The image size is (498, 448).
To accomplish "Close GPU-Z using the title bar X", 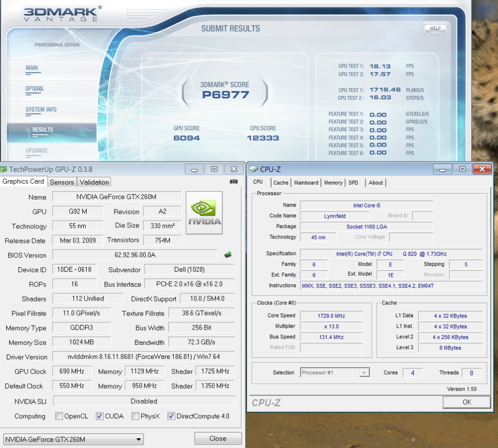I will click(234, 169).
